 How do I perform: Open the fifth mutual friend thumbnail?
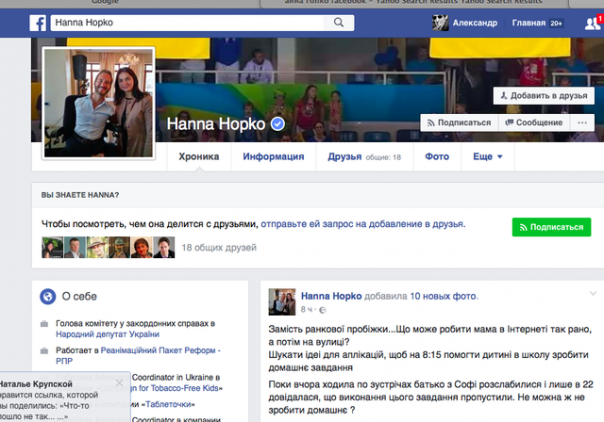click(x=142, y=247)
